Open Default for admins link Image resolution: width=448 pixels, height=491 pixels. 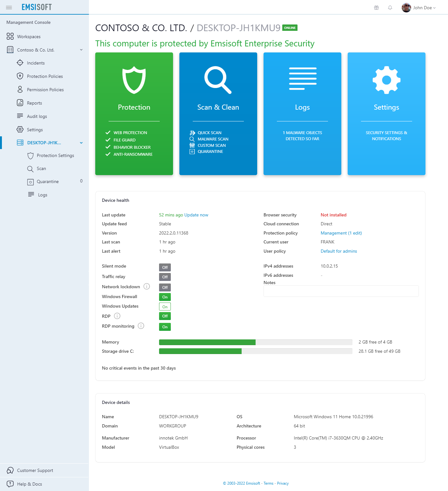[339, 251]
